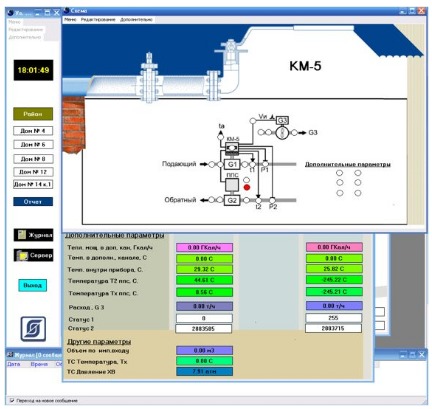The image size is (432, 409).
Task: Click the 18:01:49 clock display
Action: point(33,70)
